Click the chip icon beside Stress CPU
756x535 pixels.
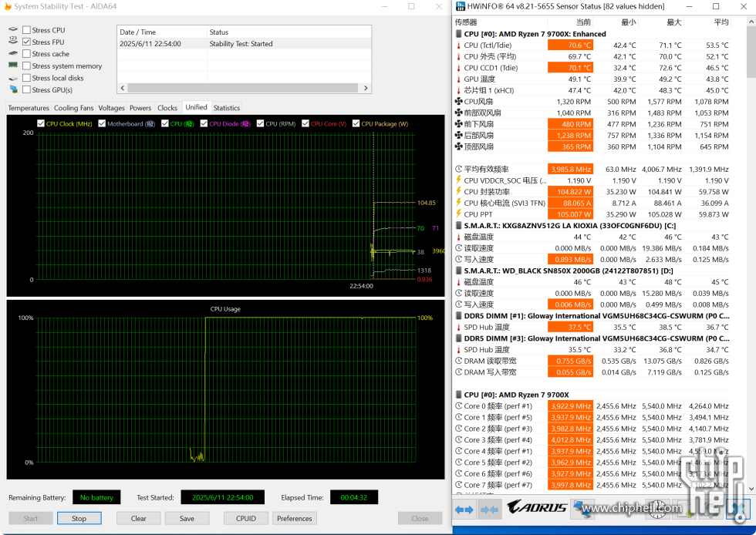13,30
